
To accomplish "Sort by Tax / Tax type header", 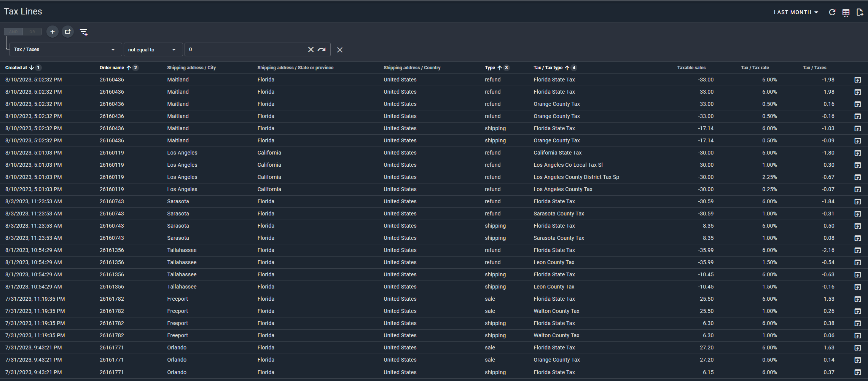I will tap(548, 68).
